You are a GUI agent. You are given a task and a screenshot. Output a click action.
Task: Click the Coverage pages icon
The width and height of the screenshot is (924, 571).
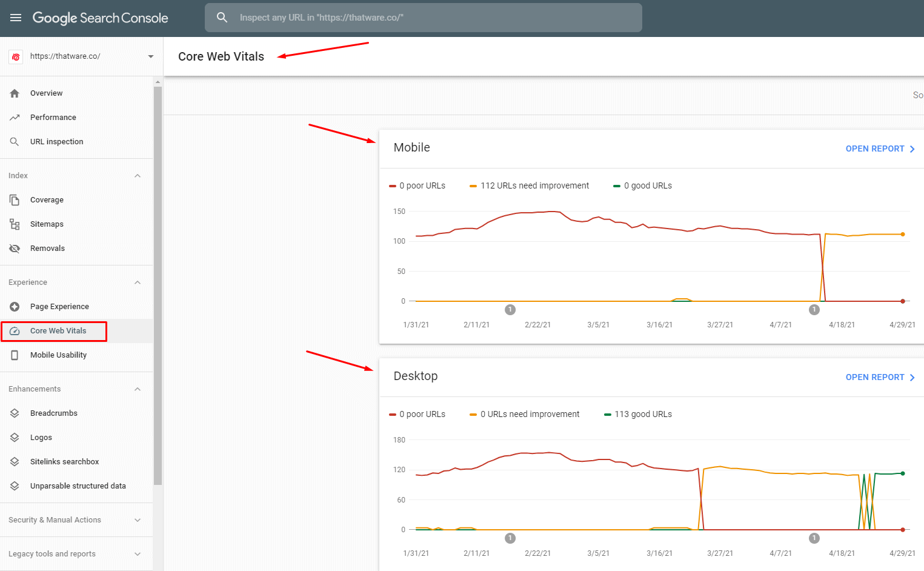[15, 200]
